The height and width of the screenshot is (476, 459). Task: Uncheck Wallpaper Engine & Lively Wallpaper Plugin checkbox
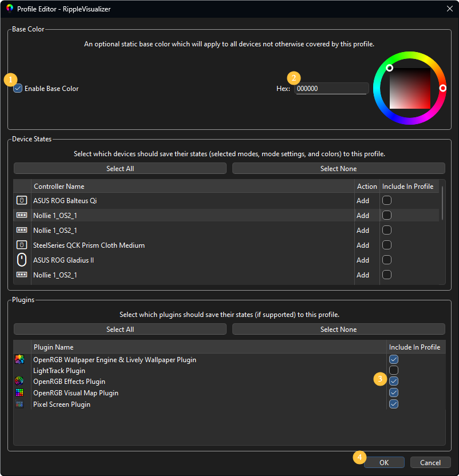pyautogui.click(x=394, y=359)
